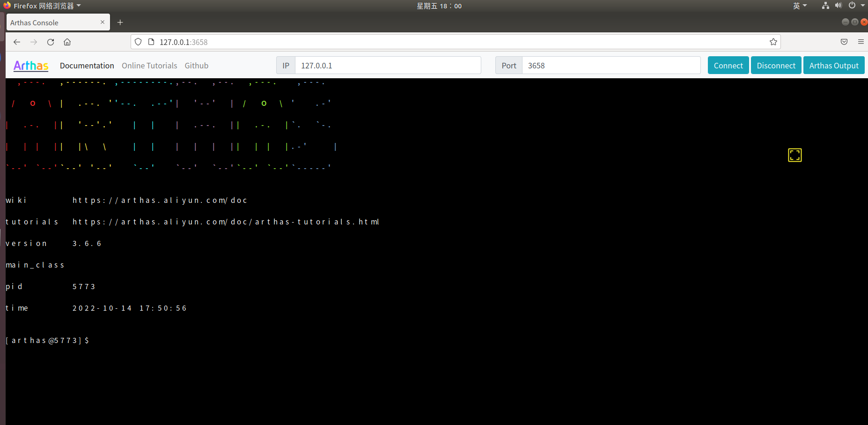This screenshot has height=425, width=868.
Task: Click the page info icon in the address bar
Action: tap(151, 42)
